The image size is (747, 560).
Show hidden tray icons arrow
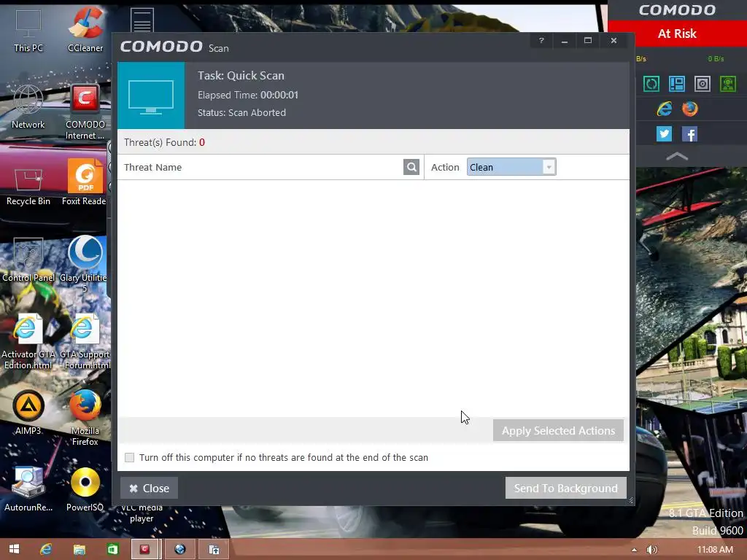(634, 550)
